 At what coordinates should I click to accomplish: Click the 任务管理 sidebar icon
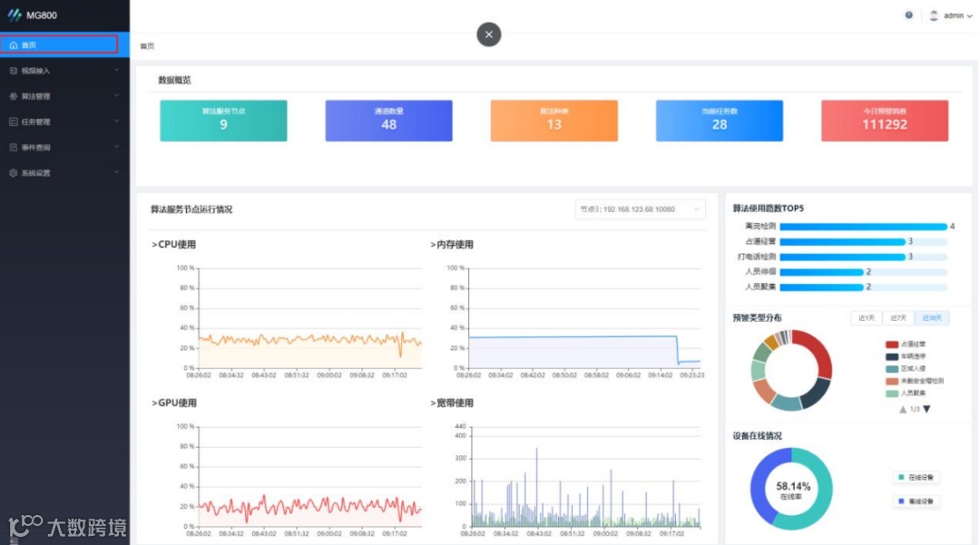(x=13, y=122)
